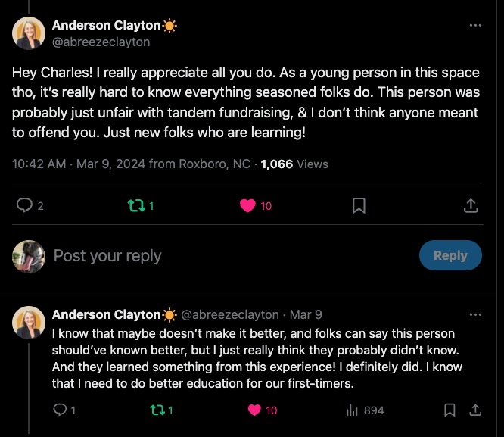Share the second tweet in the thread

coord(475,410)
